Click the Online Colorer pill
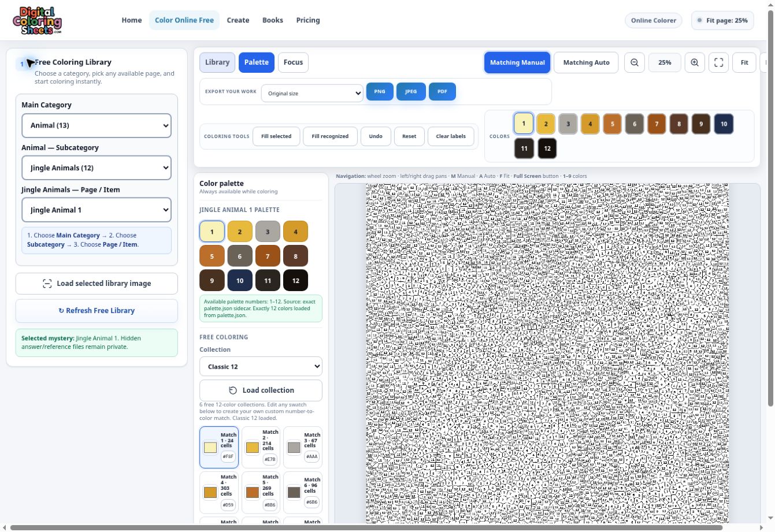775x532 pixels. [x=654, y=20]
